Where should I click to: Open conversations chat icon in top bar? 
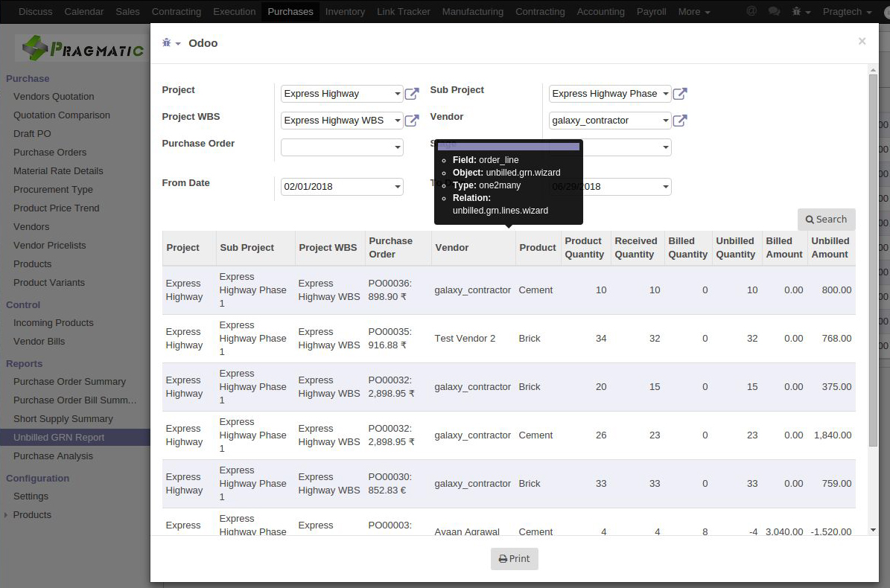pyautogui.click(x=774, y=11)
